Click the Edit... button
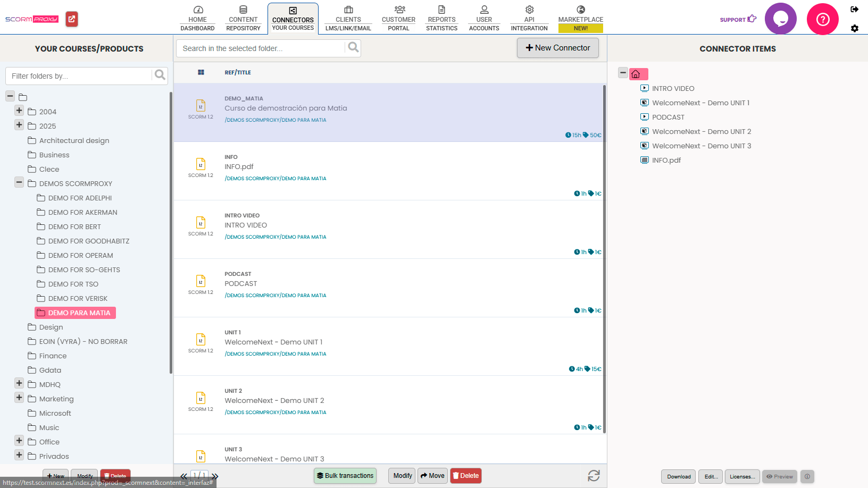This screenshot has height=488, width=868. (711, 476)
